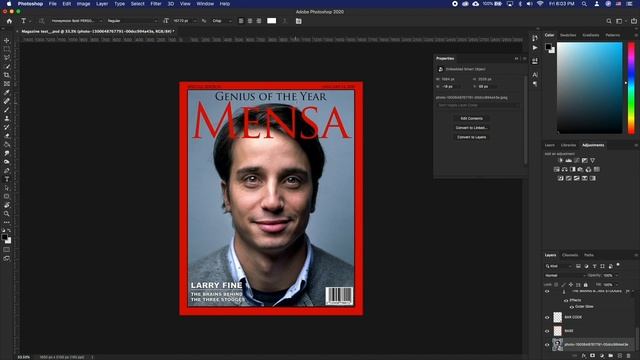Select the Zoom tool in the toolbox
The height and width of the screenshot is (360, 640).
[x=7, y=214]
